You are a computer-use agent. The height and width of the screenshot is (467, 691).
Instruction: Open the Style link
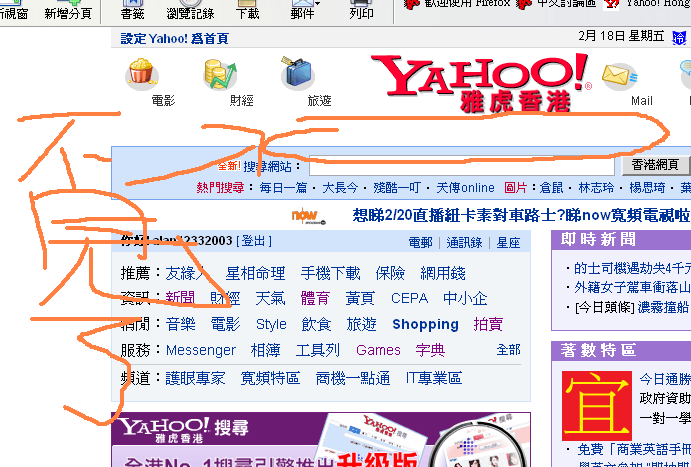click(x=271, y=325)
